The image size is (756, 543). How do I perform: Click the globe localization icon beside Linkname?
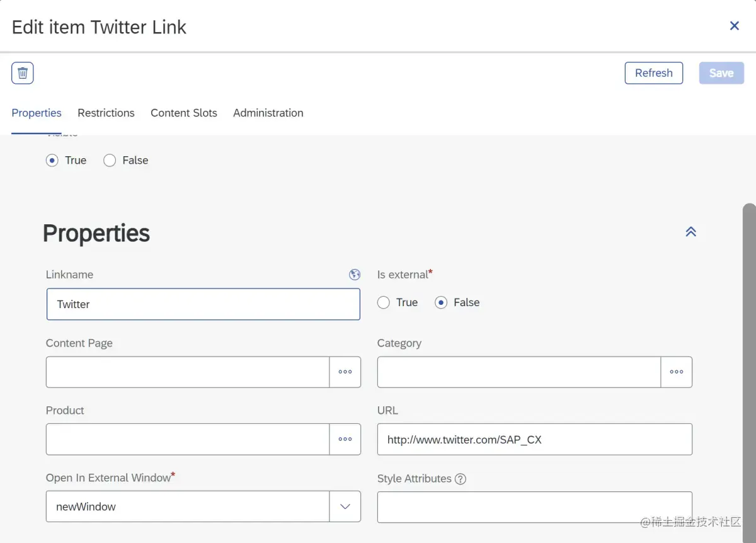click(x=355, y=275)
